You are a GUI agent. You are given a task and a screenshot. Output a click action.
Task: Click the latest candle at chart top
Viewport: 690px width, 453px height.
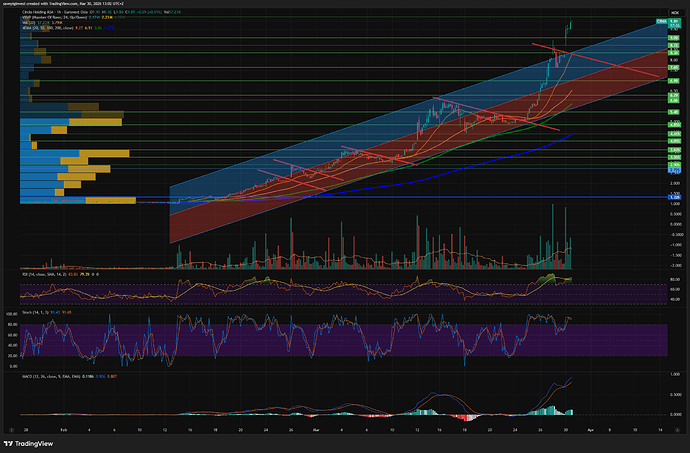pos(570,25)
